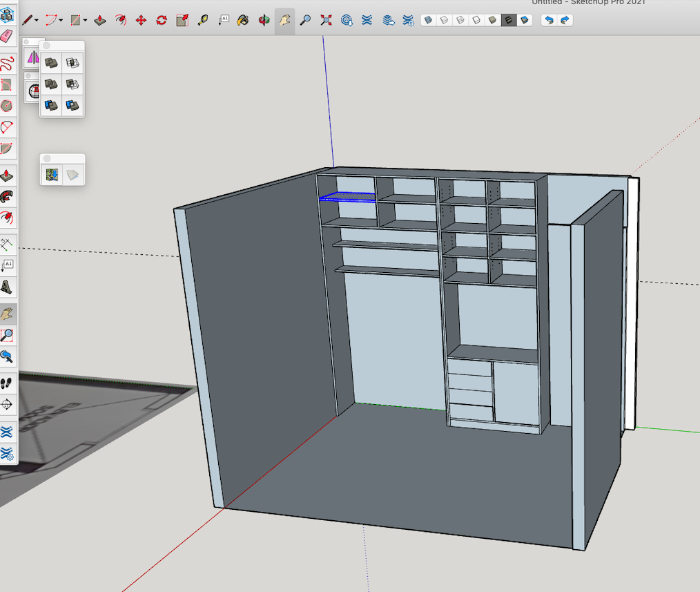Select the Paint Bucket tool
This screenshot has width=700, height=592.
coord(243,20)
